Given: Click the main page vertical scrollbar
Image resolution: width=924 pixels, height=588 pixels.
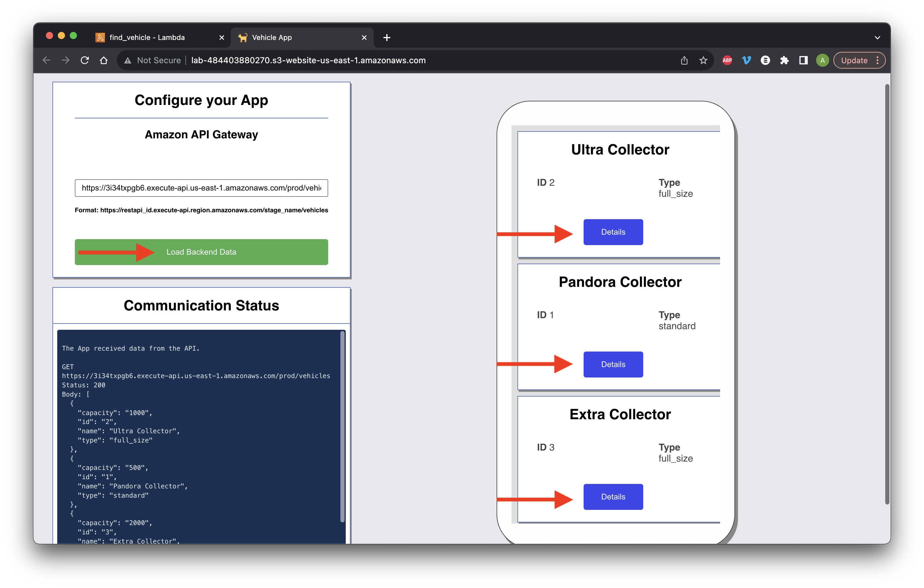Looking at the screenshot, I should 887,295.
